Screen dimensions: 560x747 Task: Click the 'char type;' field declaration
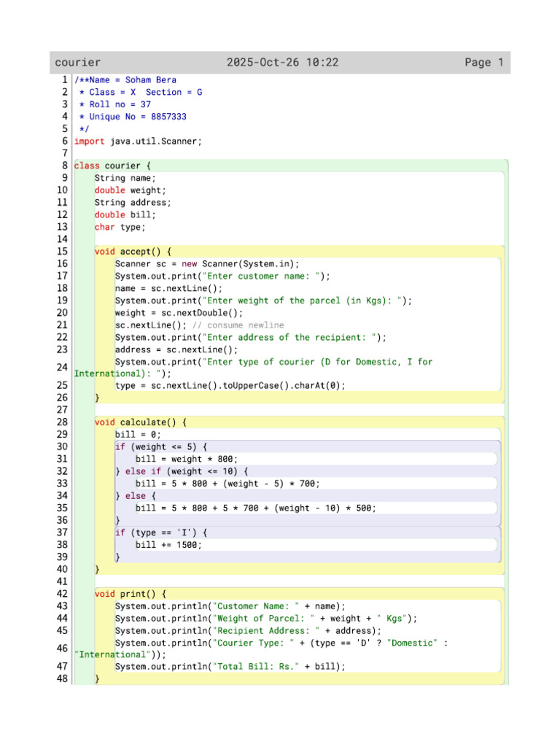click(x=120, y=228)
